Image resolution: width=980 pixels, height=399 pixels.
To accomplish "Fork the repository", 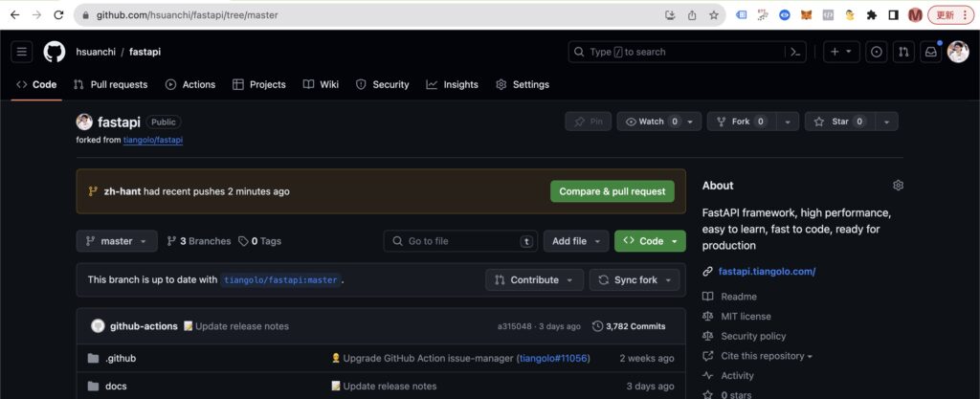I will (x=742, y=122).
